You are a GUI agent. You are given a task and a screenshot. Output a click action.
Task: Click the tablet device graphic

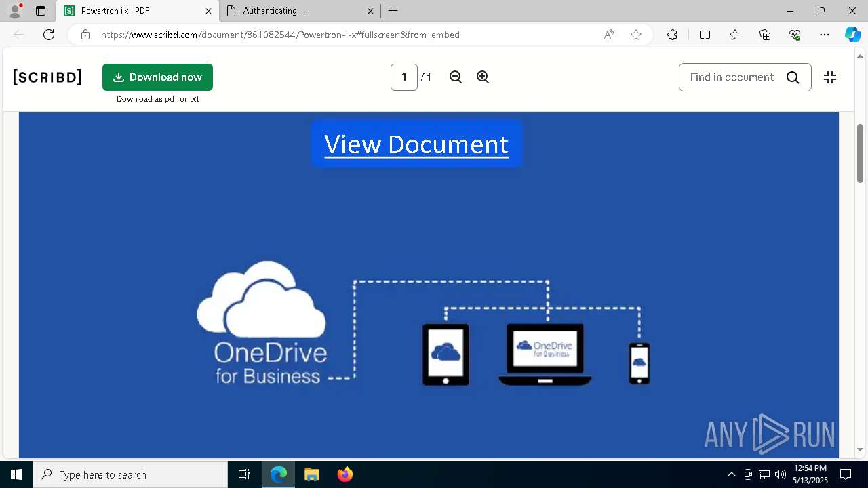click(446, 354)
